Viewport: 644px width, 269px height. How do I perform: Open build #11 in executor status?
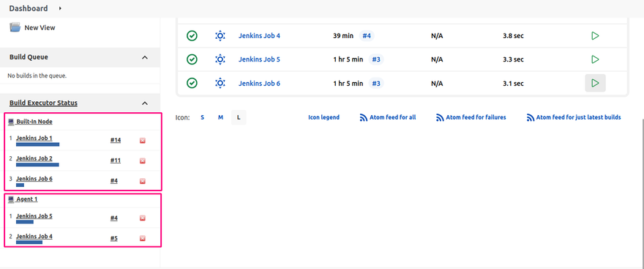coord(116,161)
